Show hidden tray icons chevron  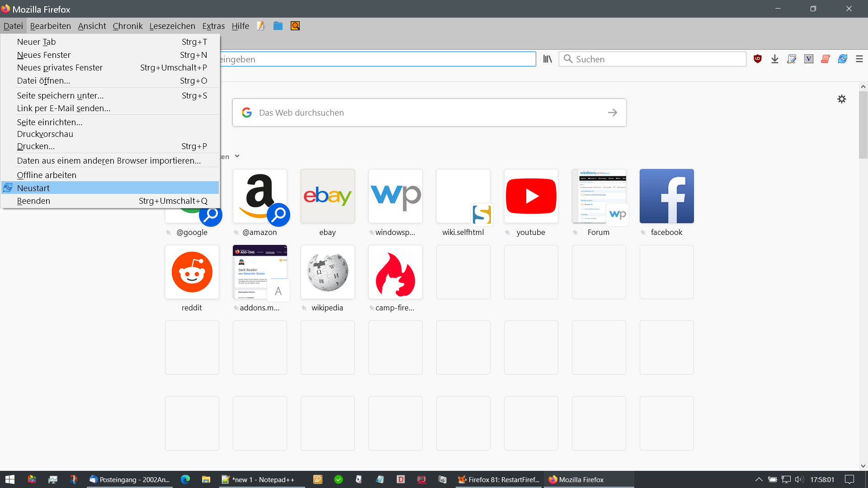(759, 479)
